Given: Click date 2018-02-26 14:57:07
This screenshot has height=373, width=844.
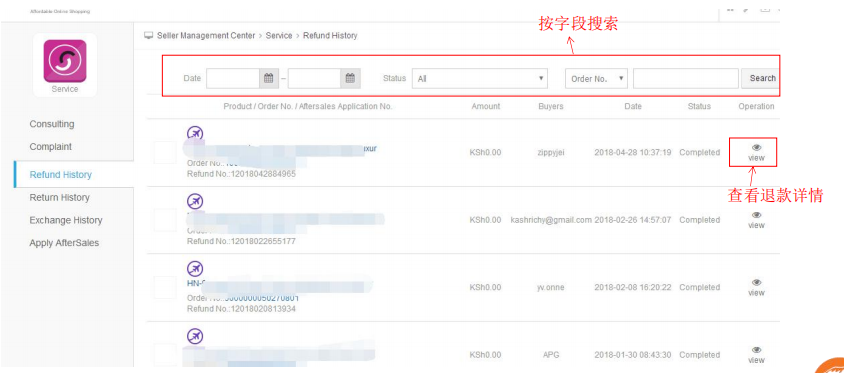Looking at the screenshot, I should (x=633, y=220).
